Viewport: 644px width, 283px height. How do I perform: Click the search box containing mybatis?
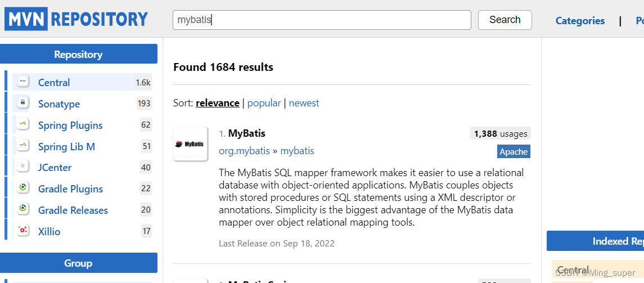click(x=322, y=20)
